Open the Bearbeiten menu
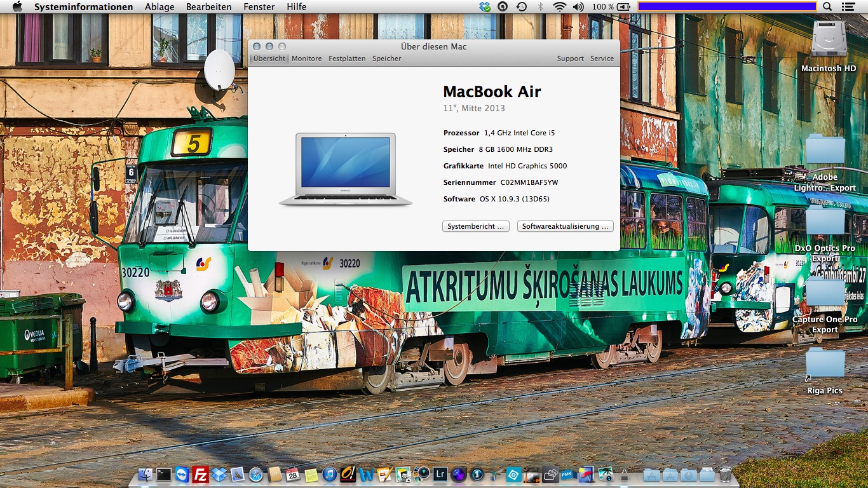The height and width of the screenshot is (488, 868). point(208,7)
